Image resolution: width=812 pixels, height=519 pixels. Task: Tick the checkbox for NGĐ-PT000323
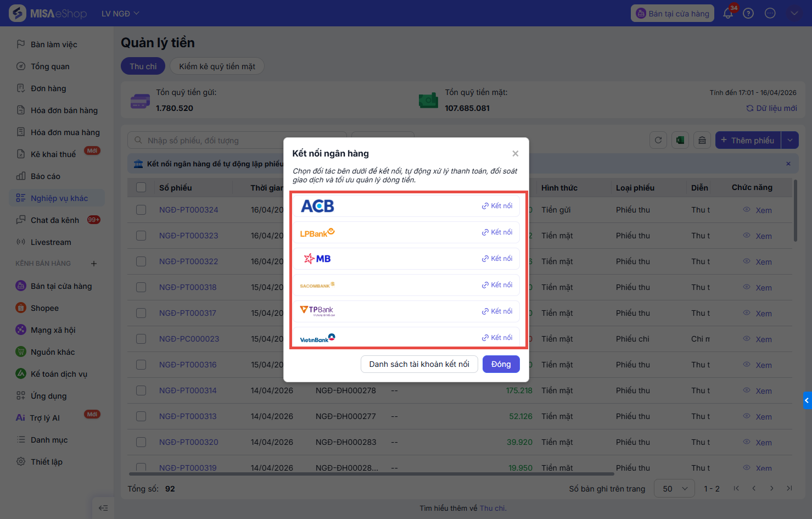coord(141,236)
